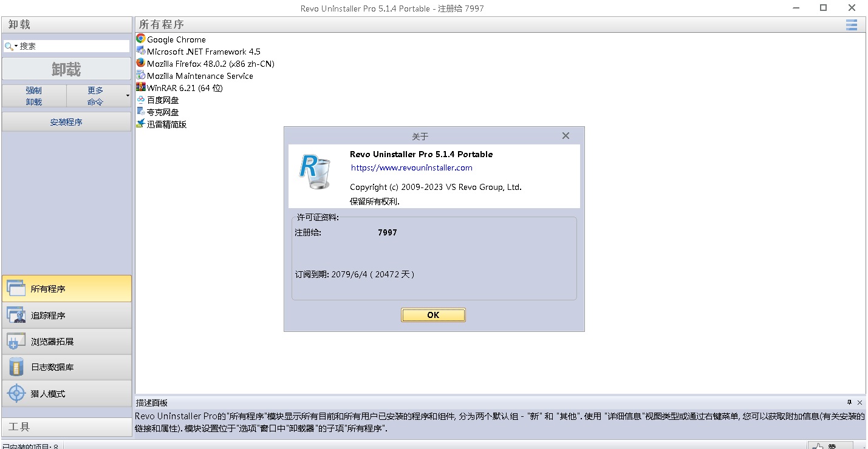Switch to 所有程序 module
This screenshot has height=449, width=868.
pyautogui.click(x=67, y=289)
